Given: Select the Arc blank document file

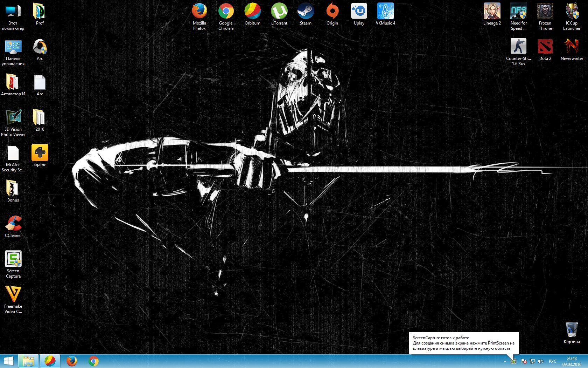Looking at the screenshot, I should pos(40,85).
